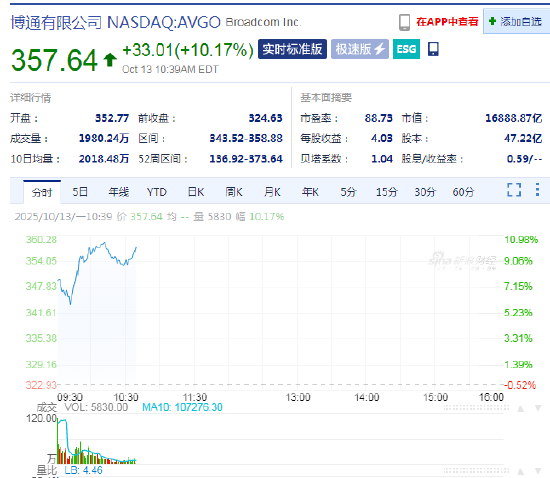Click the current price 357.64
The height and width of the screenshot is (478, 550).
tap(54, 60)
